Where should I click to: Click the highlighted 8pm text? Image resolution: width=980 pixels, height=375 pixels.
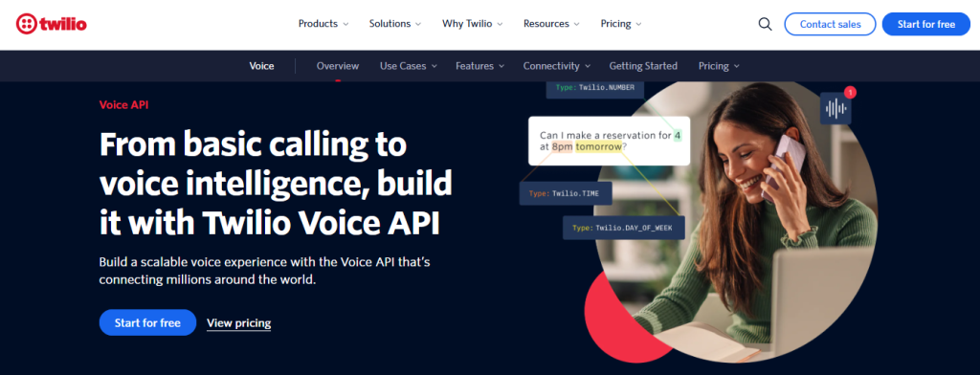pyautogui.click(x=562, y=147)
